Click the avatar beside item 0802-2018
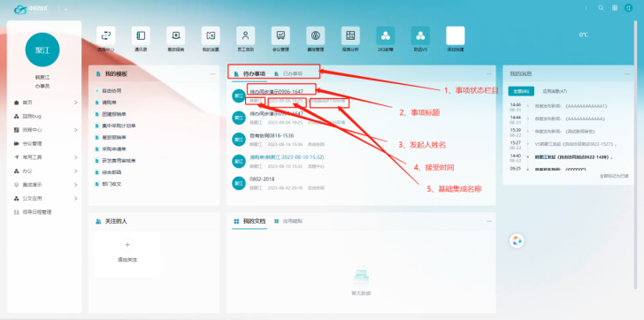This screenshot has height=320, width=644. pos(239,183)
